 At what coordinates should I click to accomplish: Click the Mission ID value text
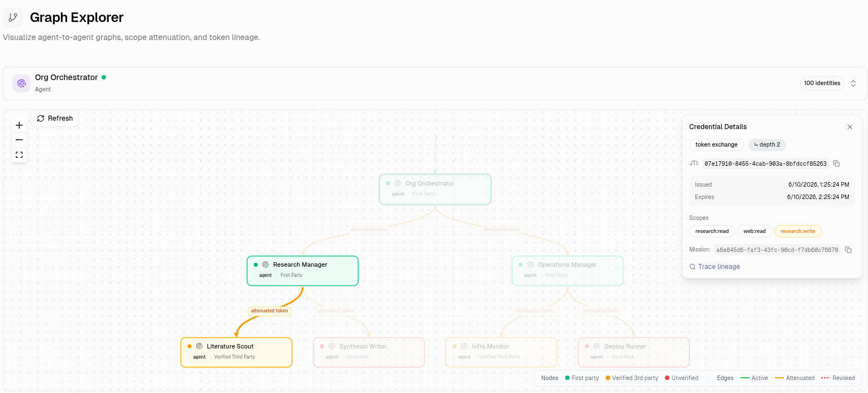(777, 250)
